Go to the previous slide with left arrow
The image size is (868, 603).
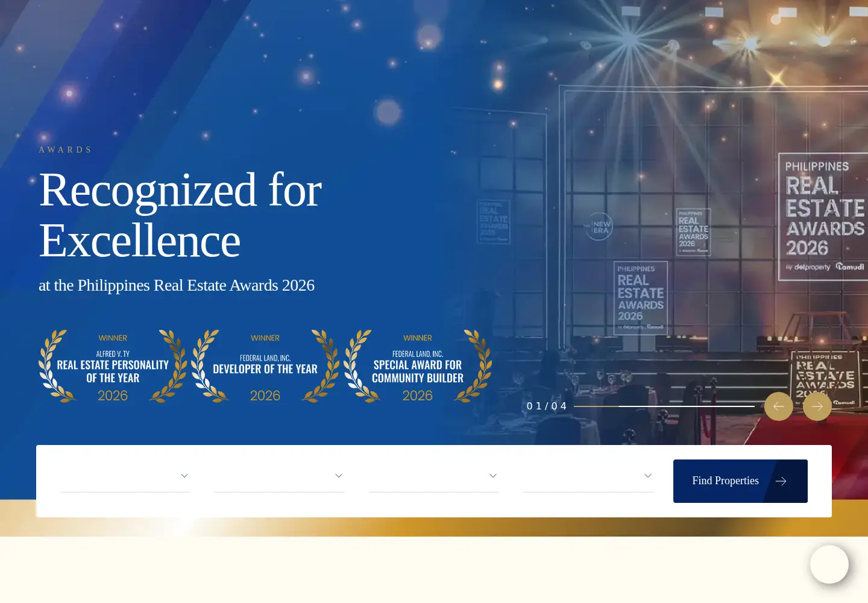pos(779,406)
